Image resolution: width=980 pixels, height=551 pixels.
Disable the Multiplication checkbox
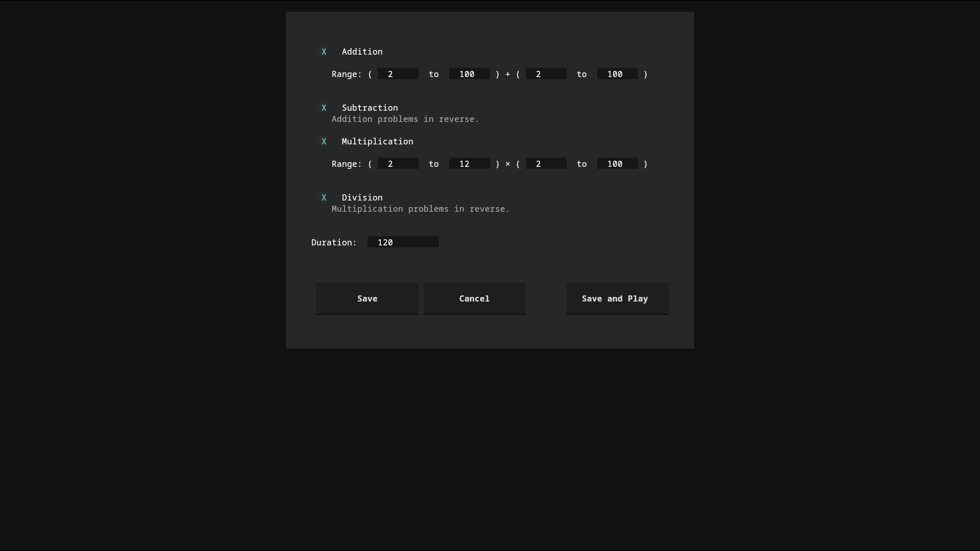[x=324, y=141]
